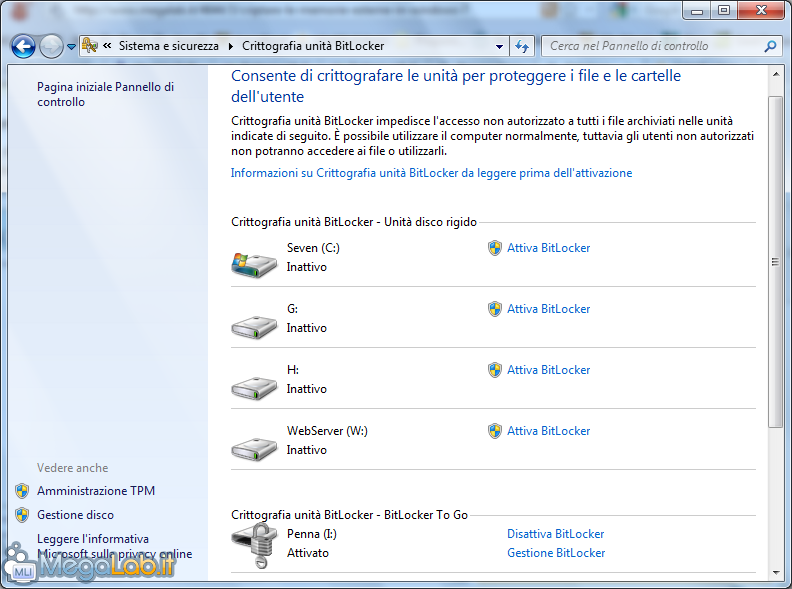Click the G: hard drive icon

tap(254, 326)
